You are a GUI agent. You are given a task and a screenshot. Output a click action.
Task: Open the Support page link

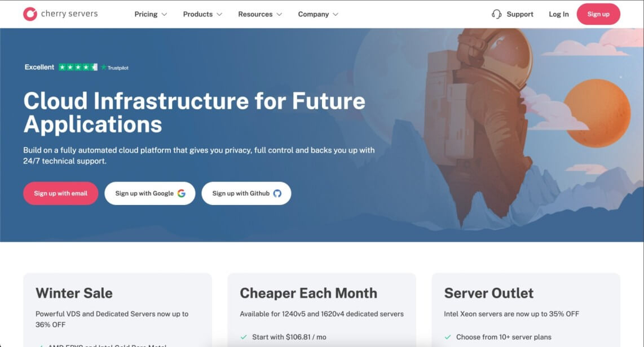click(x=519, y=14)
